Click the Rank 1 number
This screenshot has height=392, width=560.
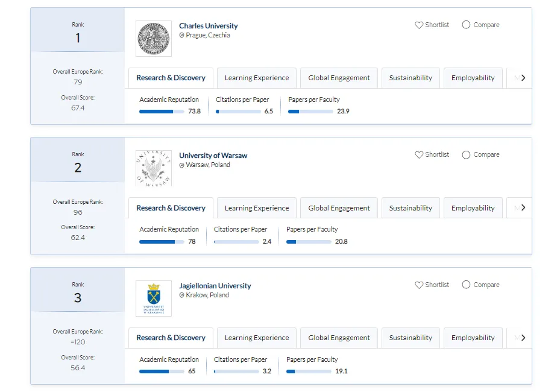click(x=78, y=38)
